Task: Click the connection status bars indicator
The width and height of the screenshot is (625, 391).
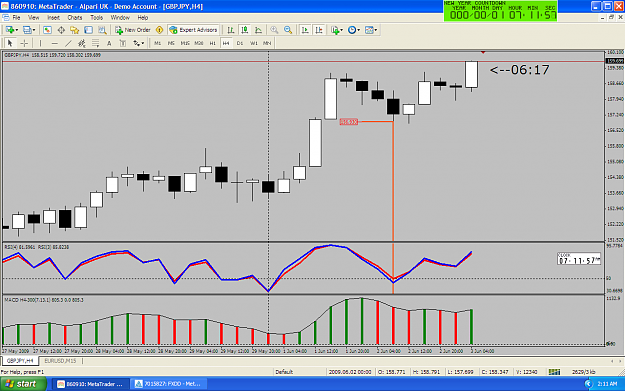Action: (554, 372)
